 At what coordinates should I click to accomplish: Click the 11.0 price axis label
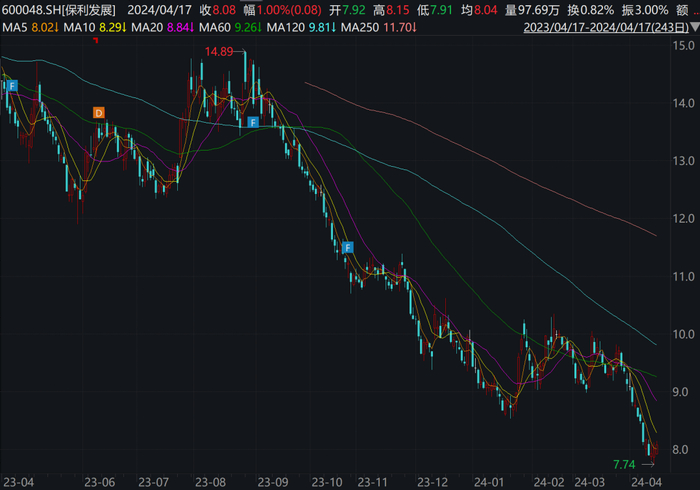pyautogui.click(x=683, y=277)
